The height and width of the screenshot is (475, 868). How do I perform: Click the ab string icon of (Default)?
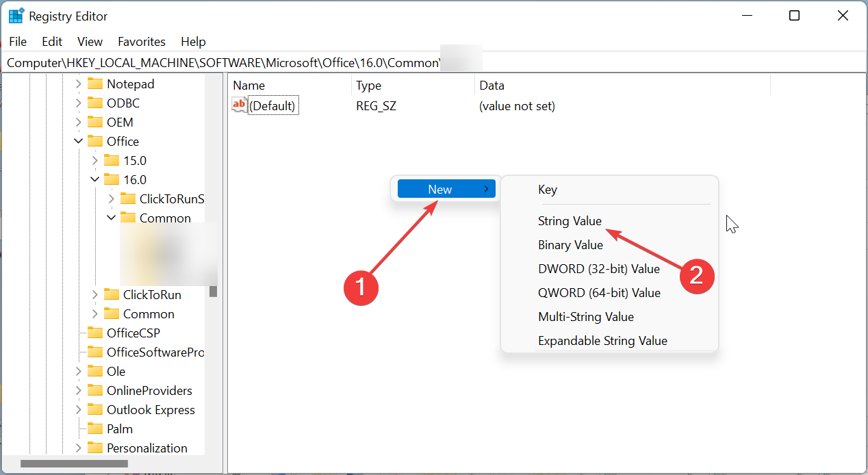239,105
